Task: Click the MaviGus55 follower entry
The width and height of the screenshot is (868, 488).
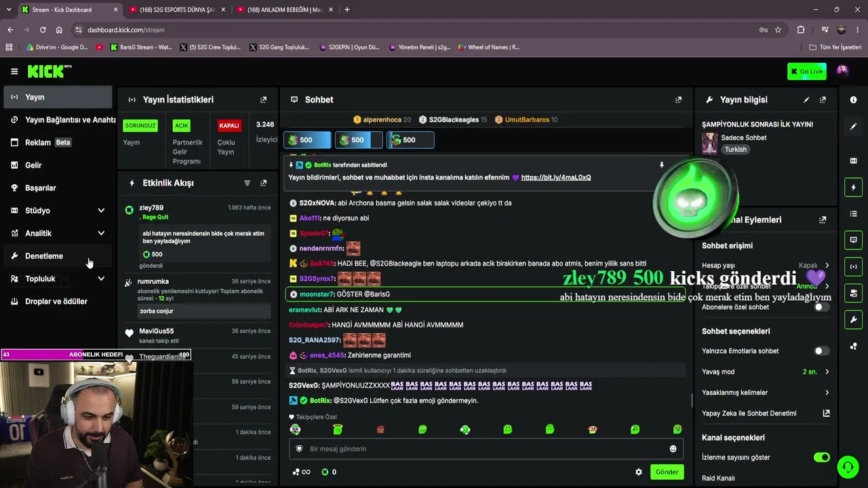Action: point(156,331)
